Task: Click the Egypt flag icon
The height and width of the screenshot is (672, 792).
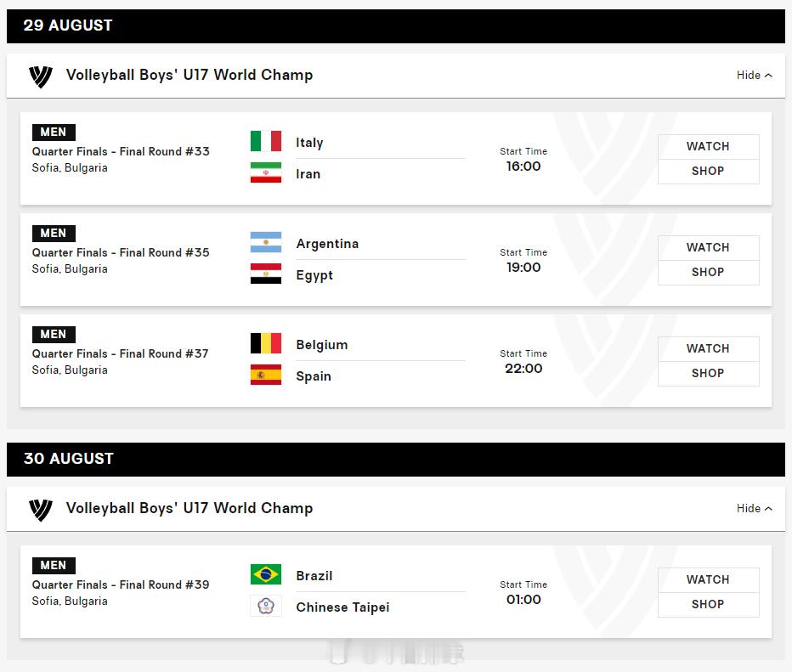Action: click(x=266, y=274)
